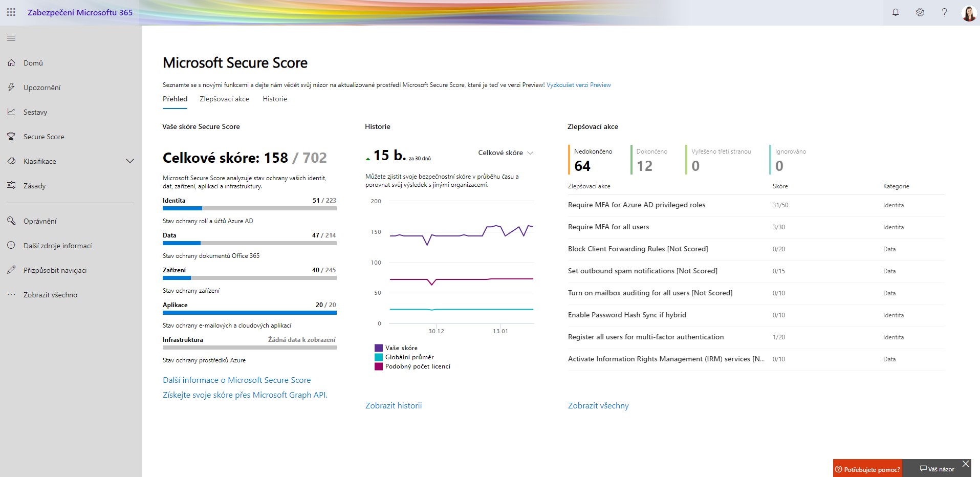Switch to the Zlepšovací akce tab
The image size is (980, 477).
(x=224, y=99)
